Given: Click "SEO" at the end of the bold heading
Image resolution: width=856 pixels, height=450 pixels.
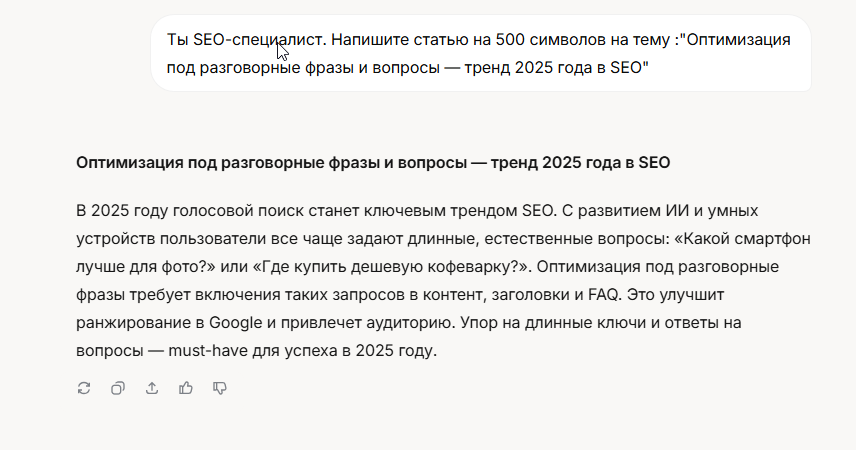Looking at the screenshot, I should pos(654,163).
